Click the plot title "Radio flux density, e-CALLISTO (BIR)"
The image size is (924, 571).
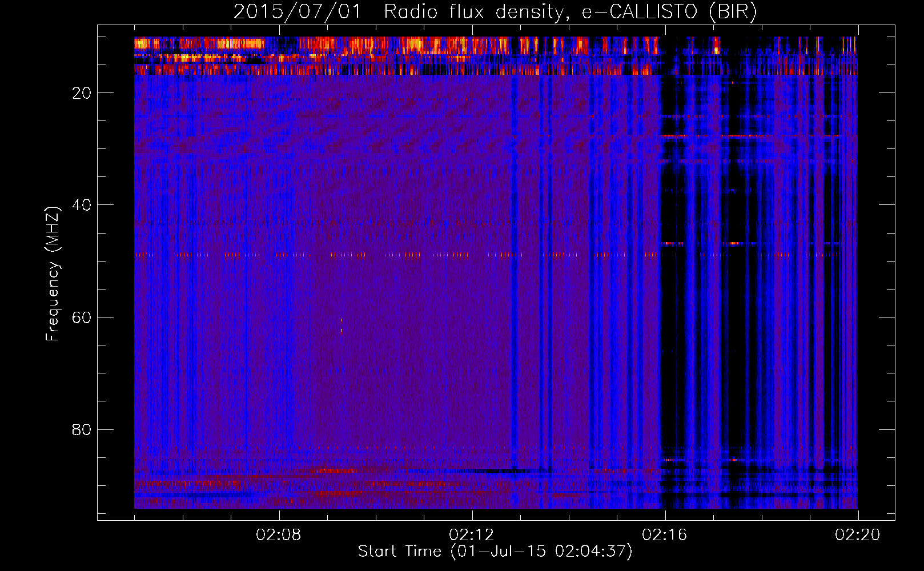tap(570, 12)
